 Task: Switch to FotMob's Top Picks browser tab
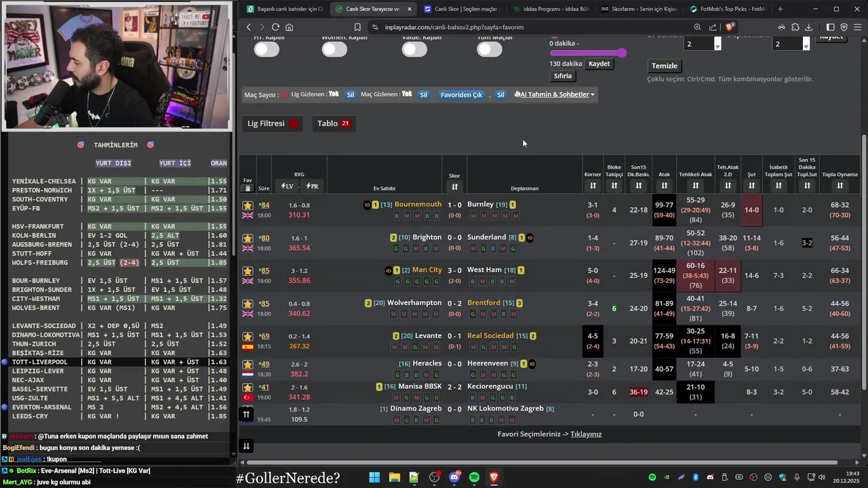tap(727, 9)
